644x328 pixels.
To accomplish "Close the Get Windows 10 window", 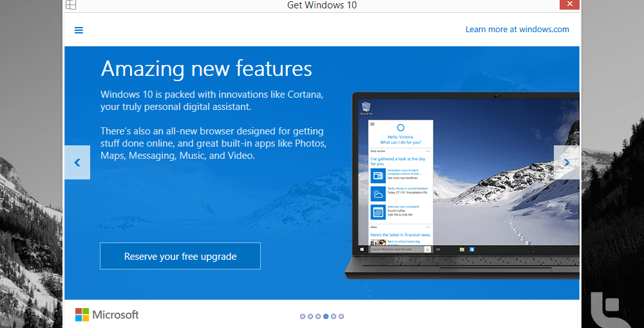I will pos(569,4).
